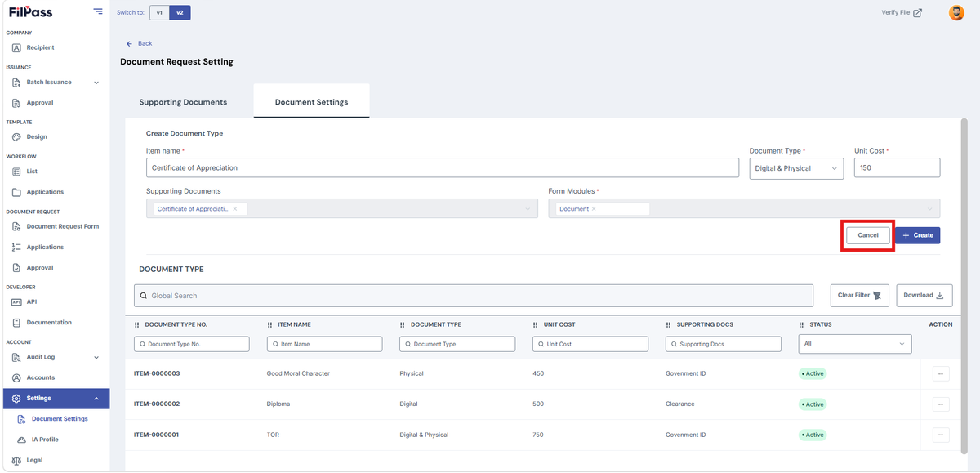Viewport: 980px width, 473px height.
Task: Click the Create button
Action: (918, 235)
